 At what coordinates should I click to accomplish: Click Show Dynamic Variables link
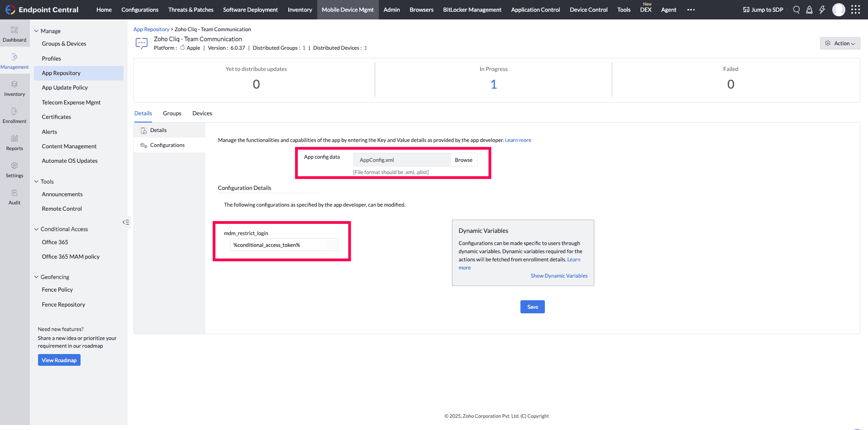[559, 276]
